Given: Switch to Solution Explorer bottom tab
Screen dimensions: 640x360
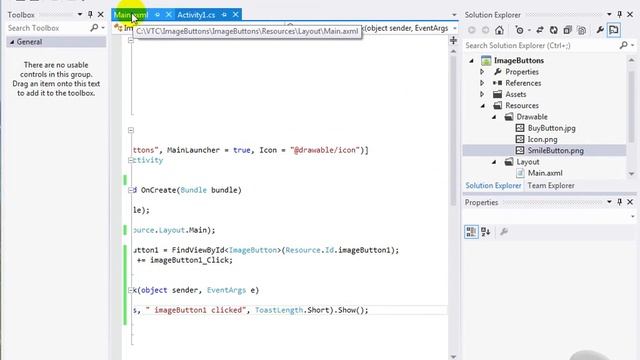Looking at the screenshot, I should tap(493, 186).
